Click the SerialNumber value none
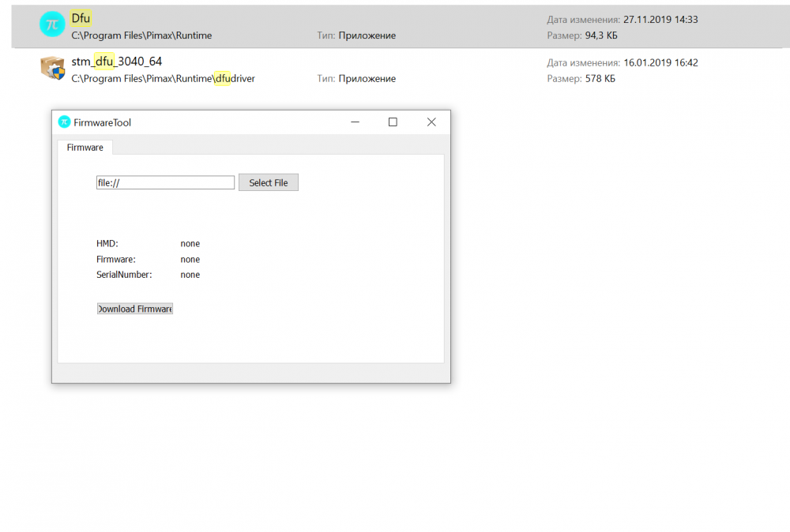The height and width of the screenshot is (532, 790). pyautogui.click(x=190, y=275)
